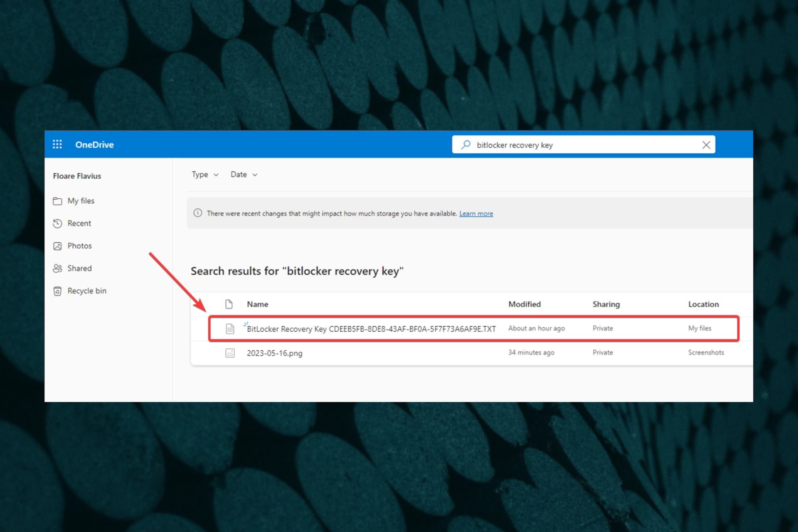The image size is (798, 532).
Task: Click the BitLocker text file icon
Action: tap(230, 329)
